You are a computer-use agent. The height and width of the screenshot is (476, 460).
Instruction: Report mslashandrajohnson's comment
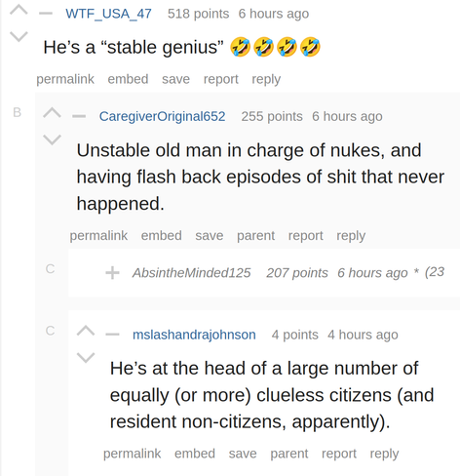pos(339,454)
